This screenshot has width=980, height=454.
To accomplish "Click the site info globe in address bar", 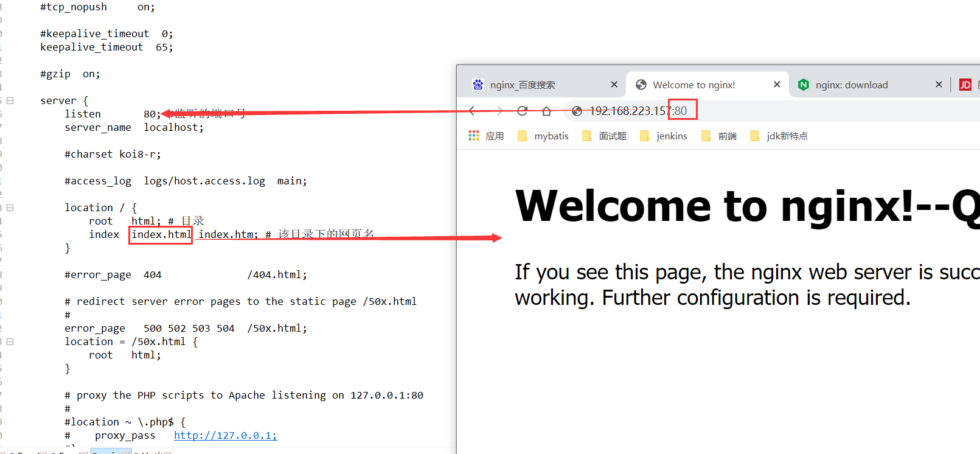I will (577, 111).
